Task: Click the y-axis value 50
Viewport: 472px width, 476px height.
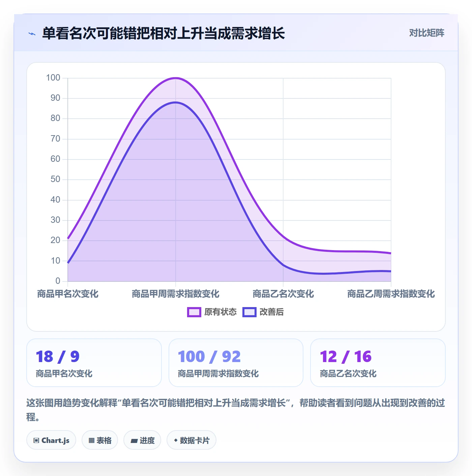Action: 55,179
